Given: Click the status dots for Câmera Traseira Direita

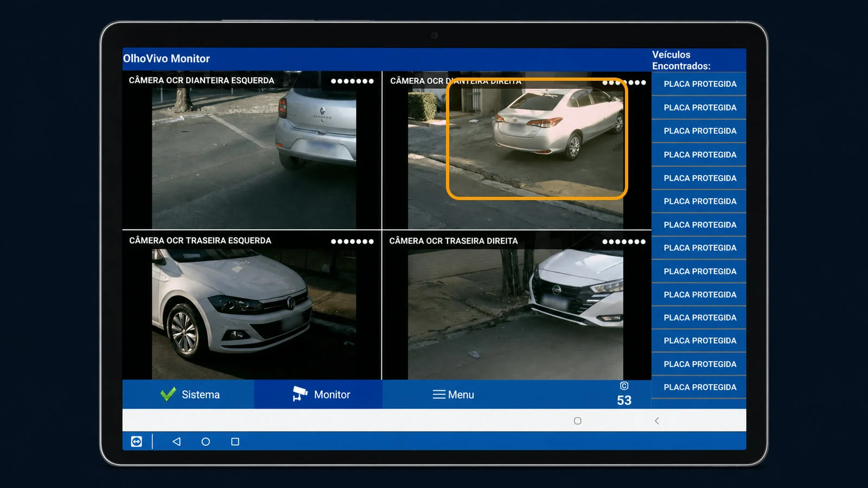Looking at the screenshot, I should [x=624, y=241].
